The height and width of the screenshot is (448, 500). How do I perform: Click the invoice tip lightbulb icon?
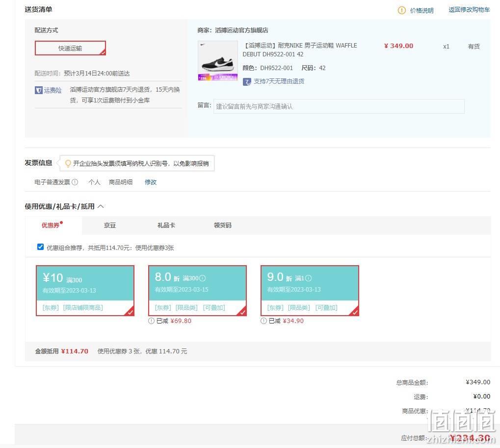point(68,163)
